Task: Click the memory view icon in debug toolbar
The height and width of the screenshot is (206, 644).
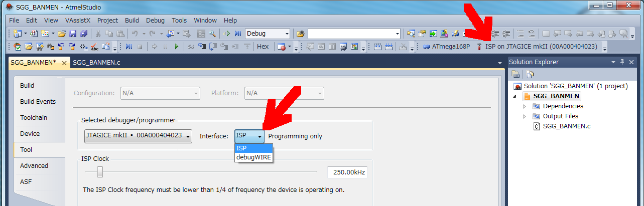Action: (x=343, y=47)
